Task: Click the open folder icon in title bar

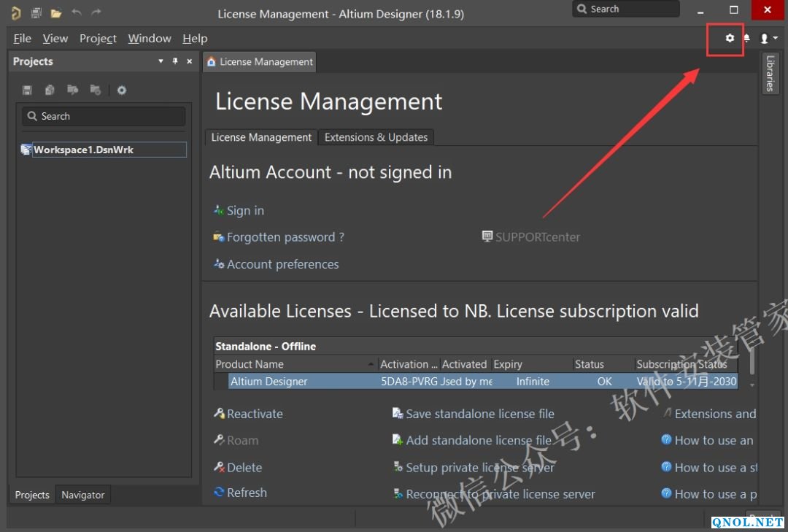Action: (x=55, y=13)
